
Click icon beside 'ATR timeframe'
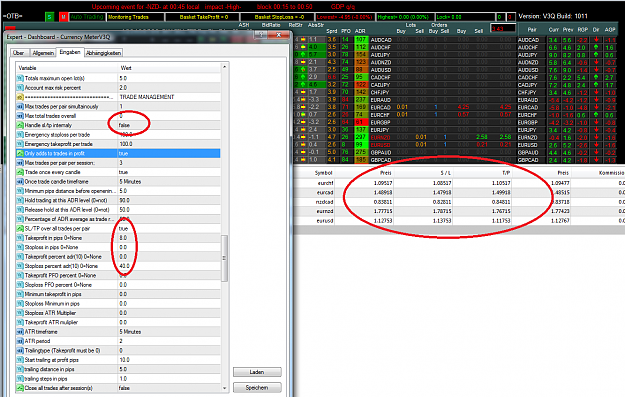click(x=20, y=332)
